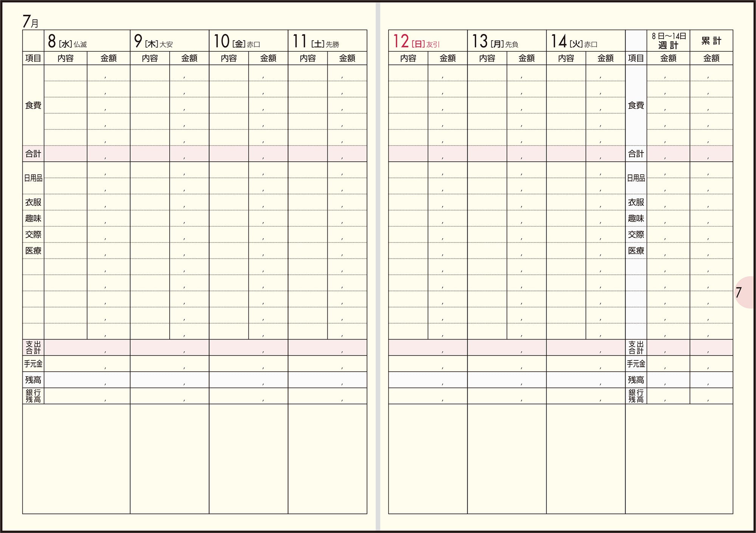This screenshot has height=533, width=756.
Task: Click the 金額 subheader under 13 [月]
Action: [527, 58]
